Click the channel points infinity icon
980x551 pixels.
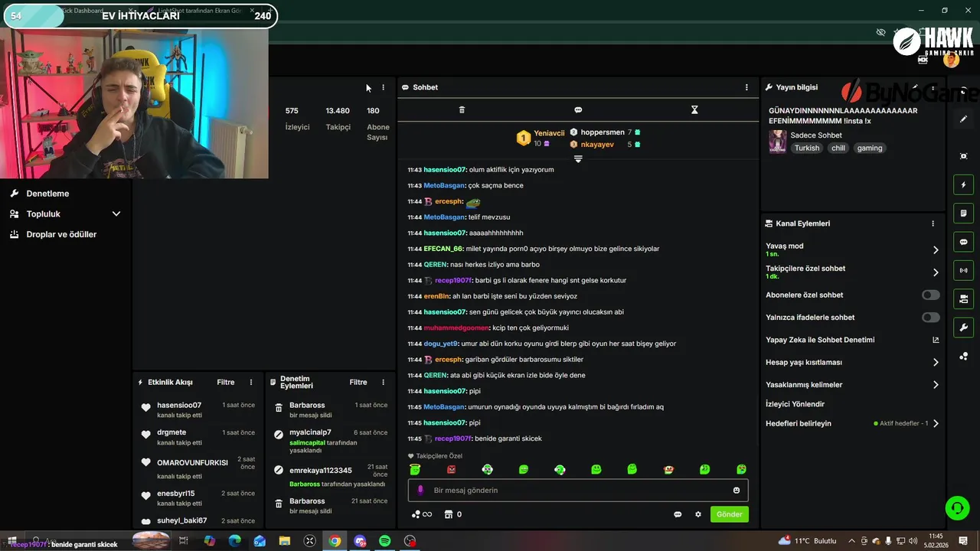(422, 514)
